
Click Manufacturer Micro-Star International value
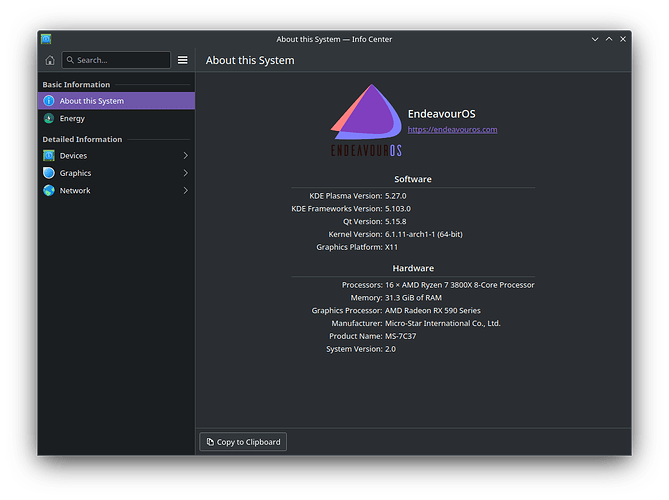(442, 323)
